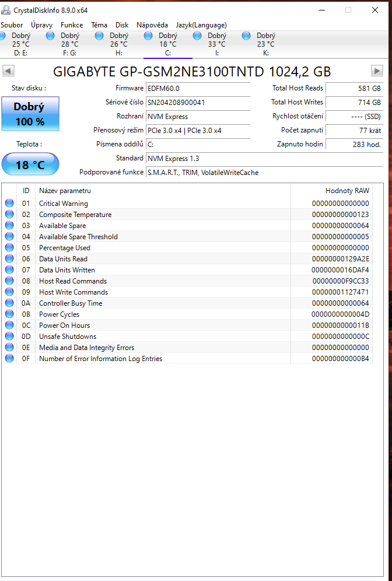
Task: Click RAW value 00000000129A2E
Action: pos(341,259)
